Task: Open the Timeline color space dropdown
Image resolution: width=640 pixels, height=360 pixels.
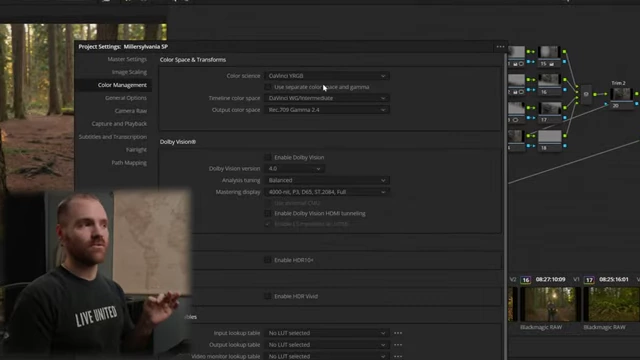Action: 327,98
